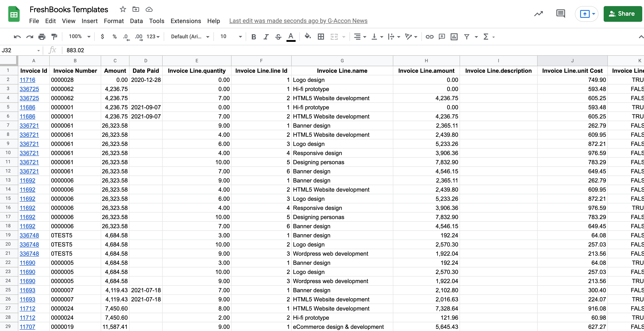Select column G header
Screen dimensions: 644x331
pyautogui.click(x=342, y=61)
